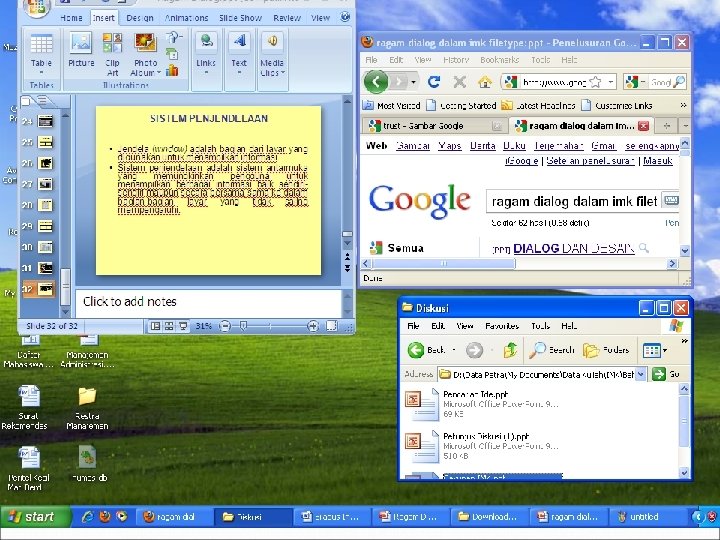Open PowerPoint Help icon
The height and width of the screenshot is (540, 720).
point(344,17)
